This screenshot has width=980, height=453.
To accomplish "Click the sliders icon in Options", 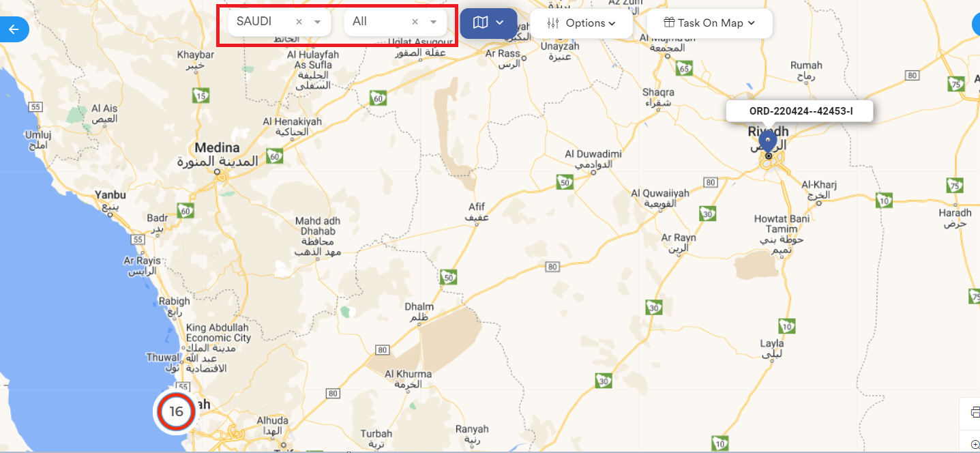I will (x=553, y=23).
